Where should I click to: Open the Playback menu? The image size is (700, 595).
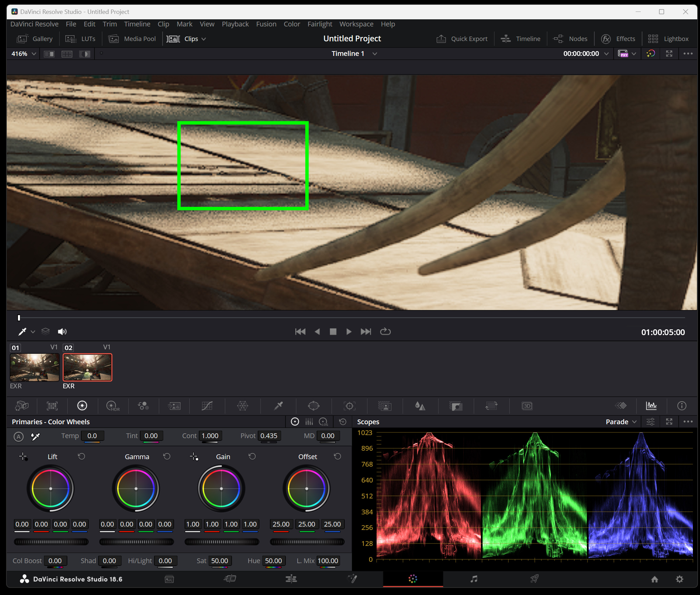(x=235, y=24)
